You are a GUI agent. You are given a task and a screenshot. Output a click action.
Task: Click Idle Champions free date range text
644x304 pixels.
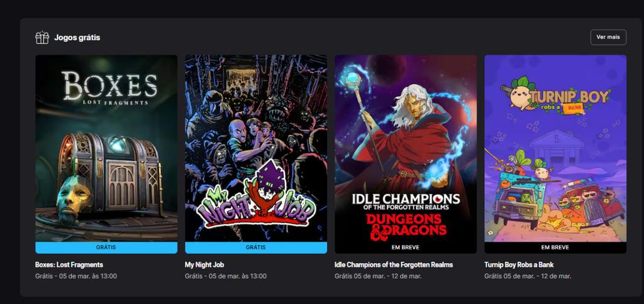pyautogui.click(x=378, y=276)
